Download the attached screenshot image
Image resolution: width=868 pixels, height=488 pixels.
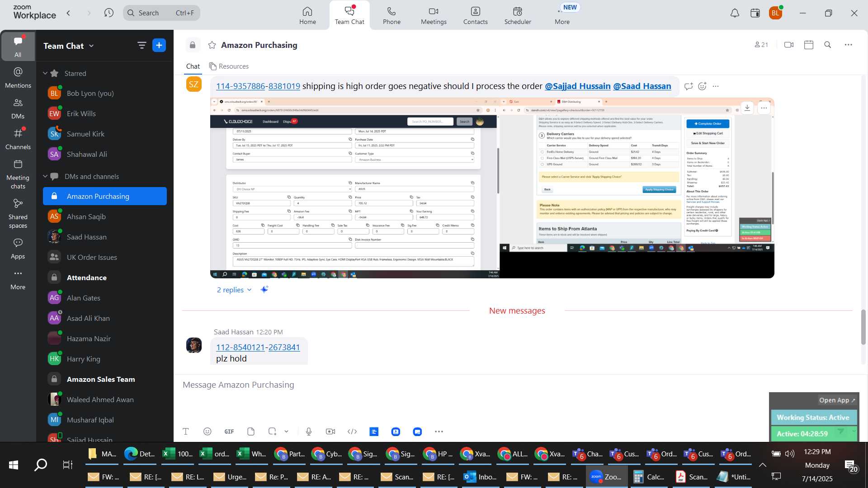747,108
